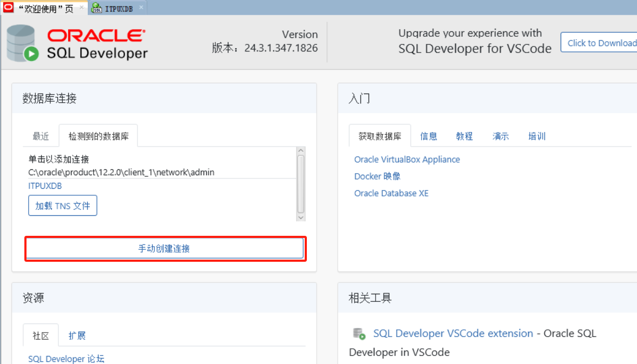Open the Oracle Database XE link
The height and width of the screenshot is (364, 637).
pos(391,193)
